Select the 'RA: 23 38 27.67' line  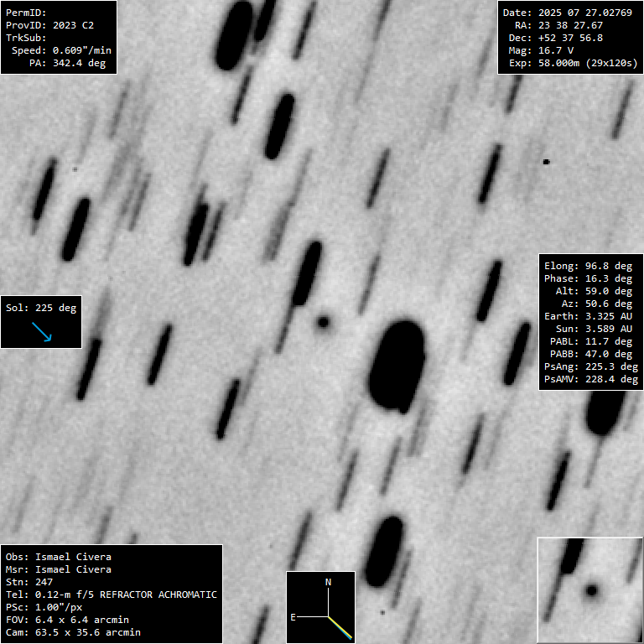pos(559,25)
